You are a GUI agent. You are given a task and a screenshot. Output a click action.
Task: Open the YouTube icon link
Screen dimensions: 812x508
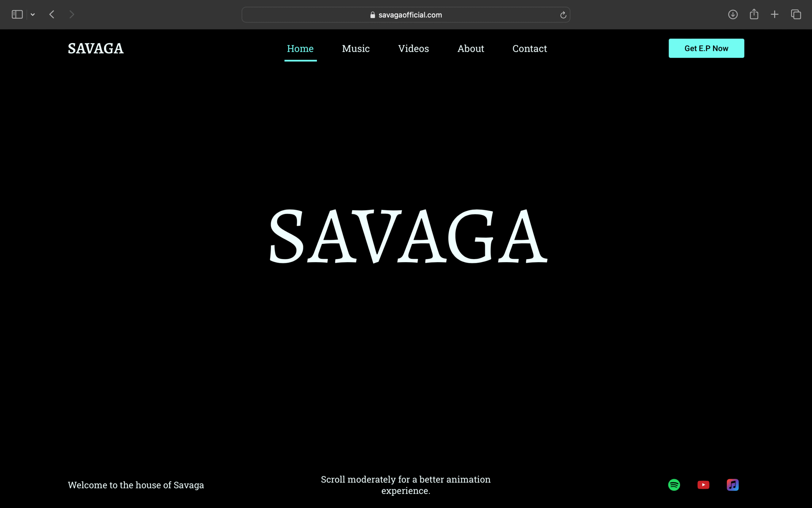pyautogui.click(x=703, y=485)
